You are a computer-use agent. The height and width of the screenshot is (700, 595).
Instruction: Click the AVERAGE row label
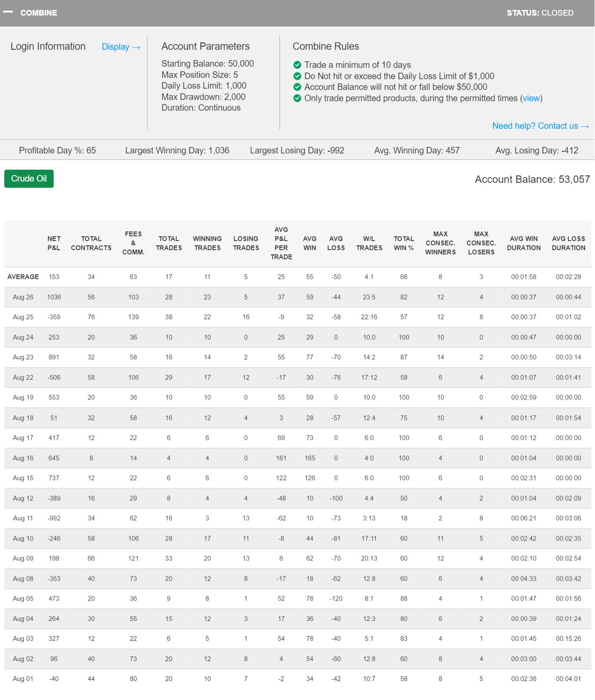[23, 277]
